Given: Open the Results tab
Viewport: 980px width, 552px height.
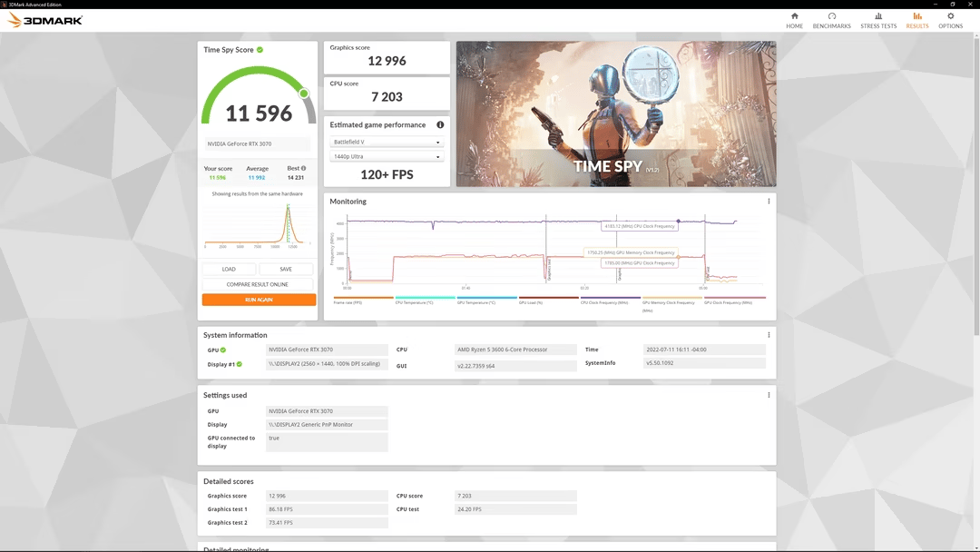Looking at the screenshot, I should tap(916, 21).
